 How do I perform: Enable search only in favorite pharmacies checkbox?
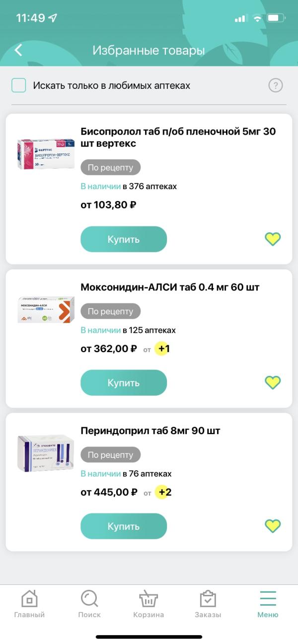[x=19, y=85]
